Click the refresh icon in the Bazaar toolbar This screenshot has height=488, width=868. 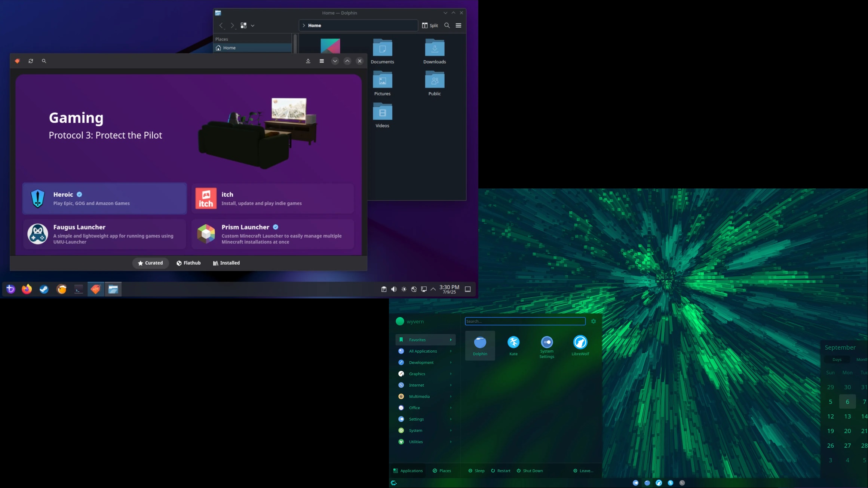pos(31,61)
